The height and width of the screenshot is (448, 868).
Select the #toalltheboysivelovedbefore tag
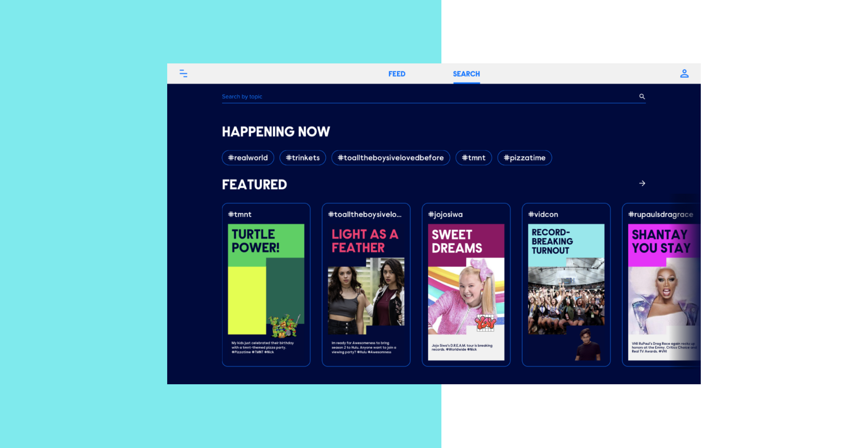pos(391,158)
